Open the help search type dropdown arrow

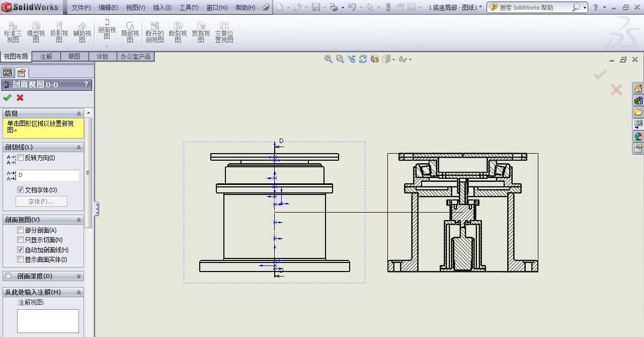(x=585, y=8)
